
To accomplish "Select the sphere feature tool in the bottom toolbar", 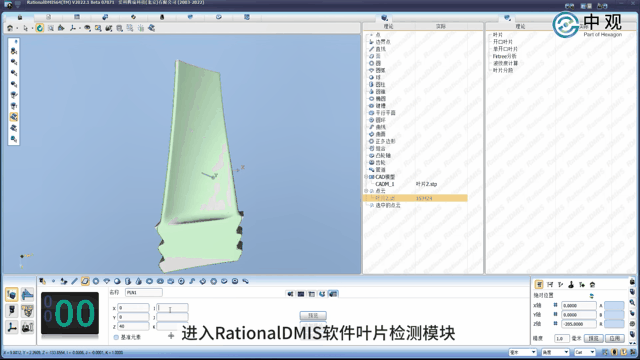I will [x=117, y=281].
